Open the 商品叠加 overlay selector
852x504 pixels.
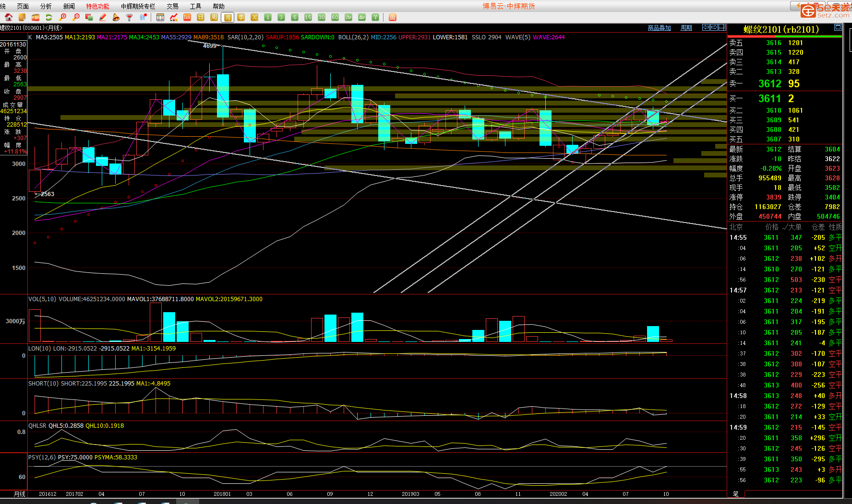(x=659, y=28)
